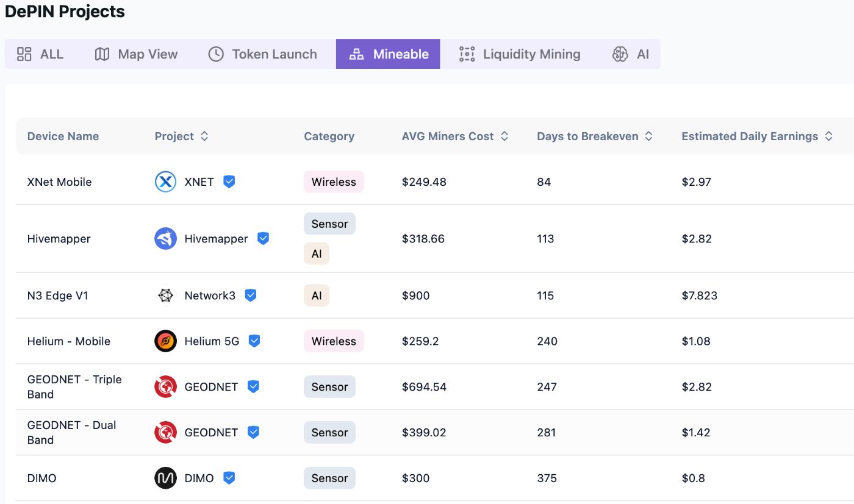Image resolution: width=854 pixels, height=504 pixels.
Task: Select the Token Launch tab
Action: pyautogui.click(x=263, y=54)
